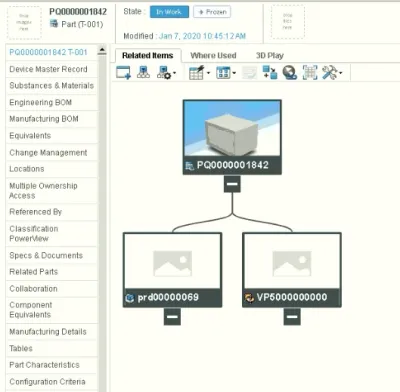Click the globe link toolbar icon
Image resolution: width=400 pixels, height=392 pixels.
290,72
